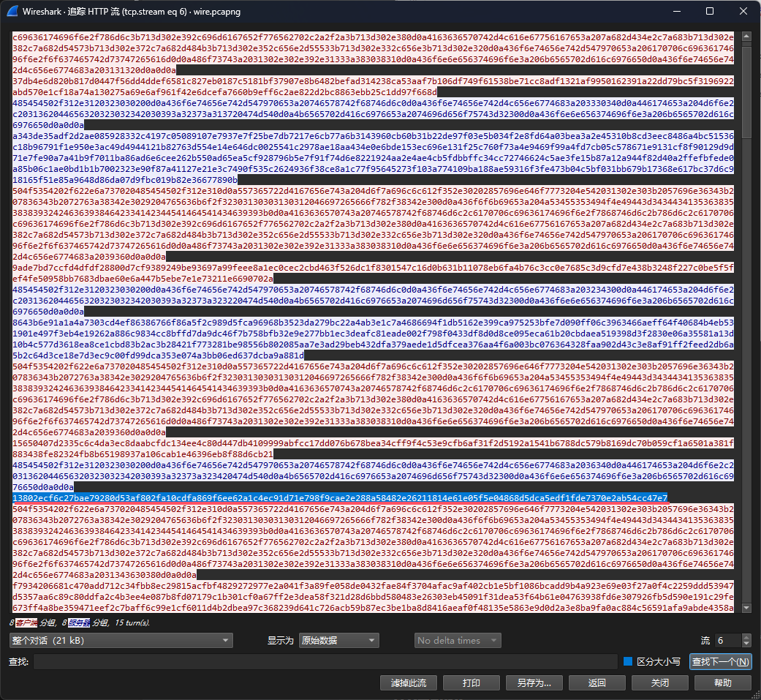Click the 返回 back button

tap(597, 682)
